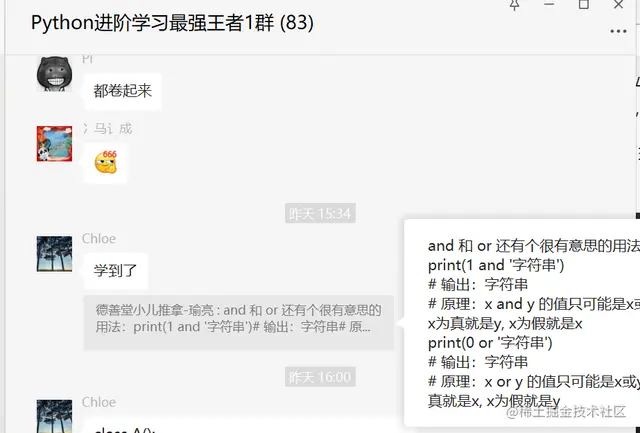Click PI's grinning black cat avatar
This screenshot has width=640, height=433.
click(54, 74)
